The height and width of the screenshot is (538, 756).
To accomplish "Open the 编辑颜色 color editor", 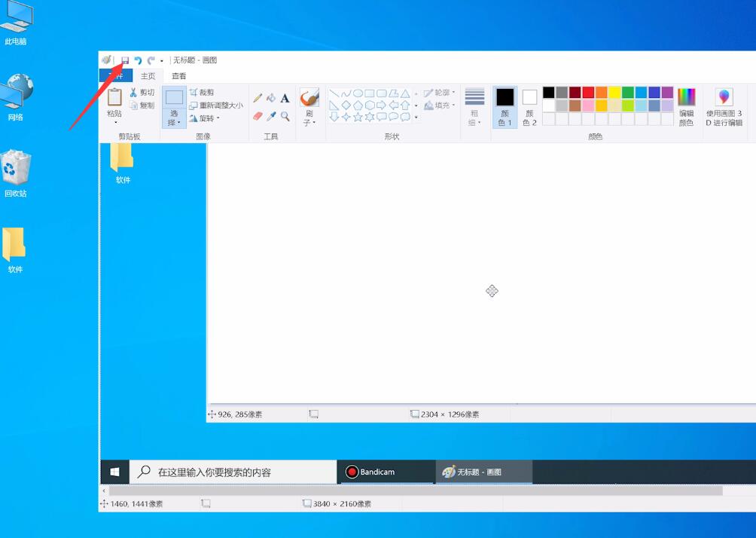I will tap(686, 107).
